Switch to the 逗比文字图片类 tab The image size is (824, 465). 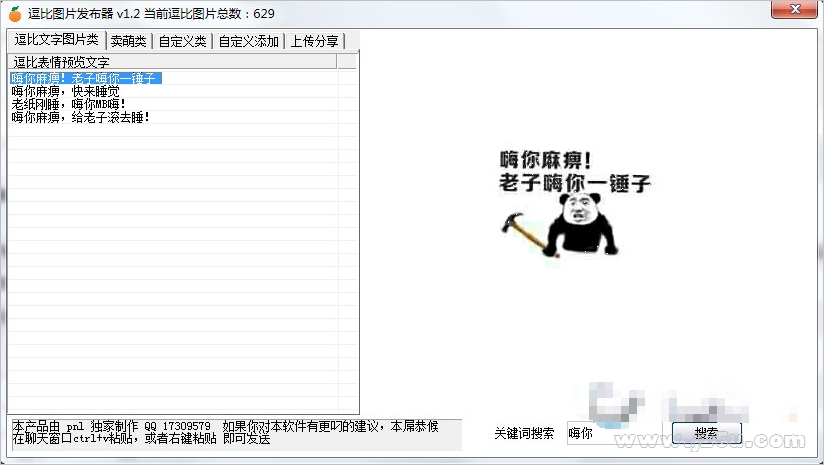pyautogui.click(x=56, y=40)
